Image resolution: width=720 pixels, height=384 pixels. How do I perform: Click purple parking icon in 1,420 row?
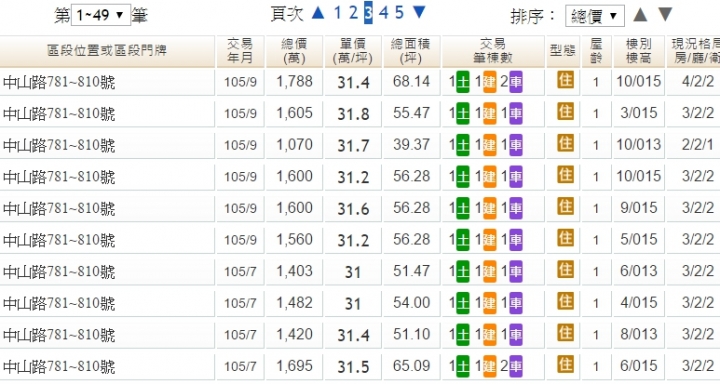tap(516, 335)
